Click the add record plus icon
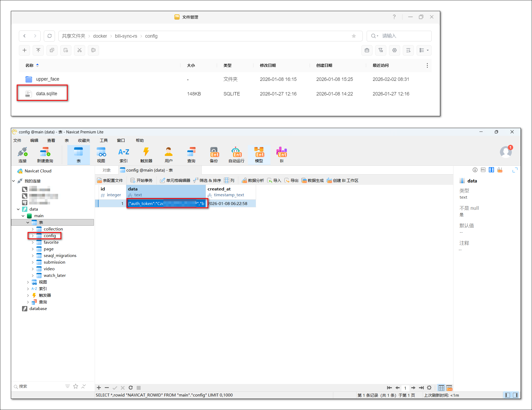This screenshot has height=410, width=532. pos(99,388)
